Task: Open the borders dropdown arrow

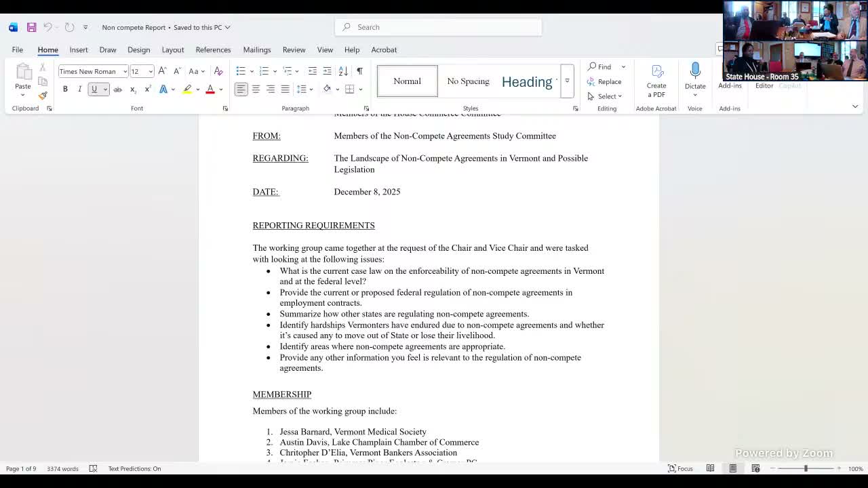Action: click(x=361, y=89)
